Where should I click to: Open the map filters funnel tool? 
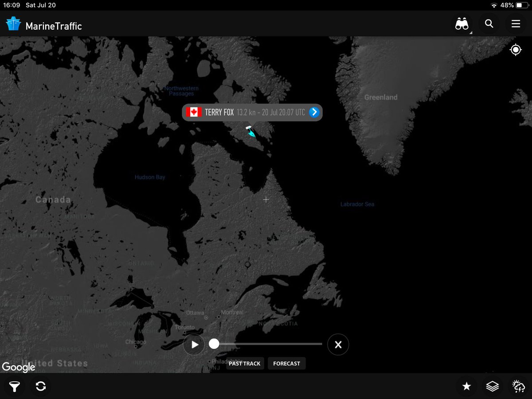coord(14,386)
